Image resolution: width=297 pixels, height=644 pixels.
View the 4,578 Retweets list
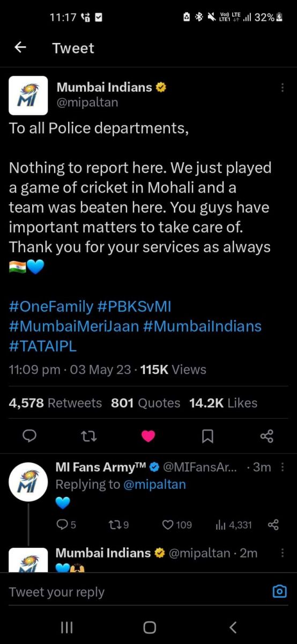[x=55, y=402]
